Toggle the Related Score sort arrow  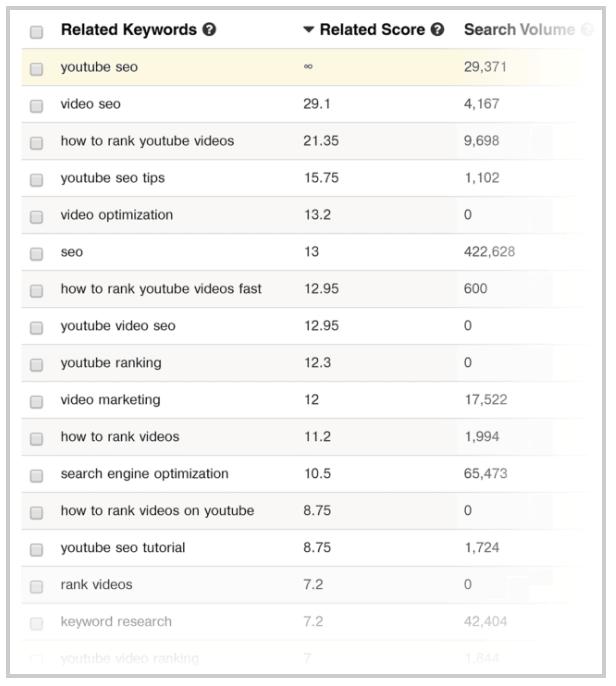tap(308, 29)
